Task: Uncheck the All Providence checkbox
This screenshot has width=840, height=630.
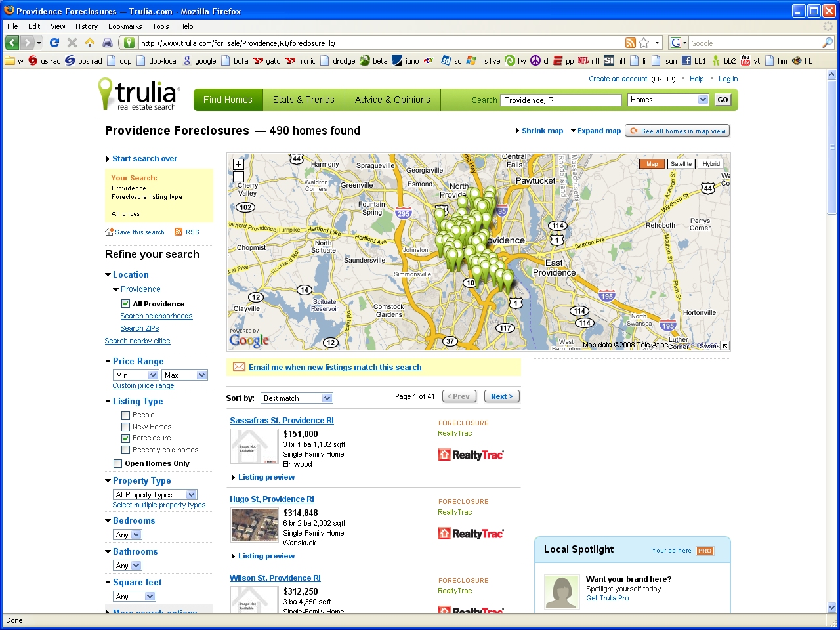Action: pyautogui.click(x=125, y=304)
